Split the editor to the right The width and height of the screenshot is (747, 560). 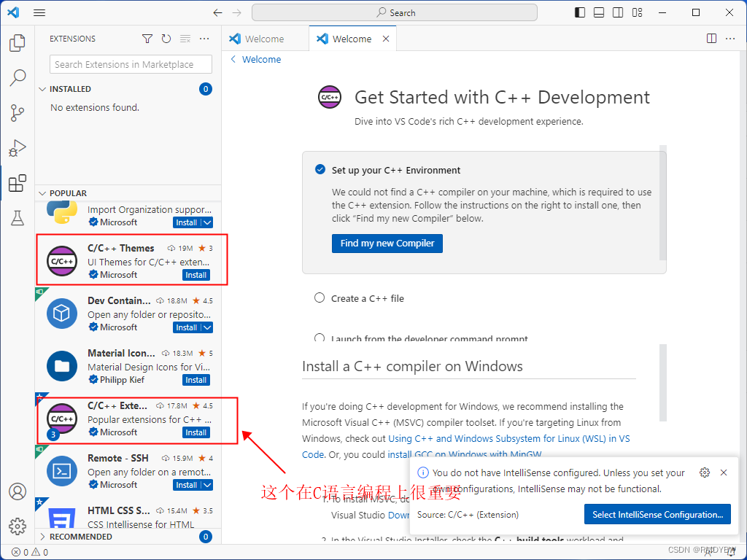point(711,39)
